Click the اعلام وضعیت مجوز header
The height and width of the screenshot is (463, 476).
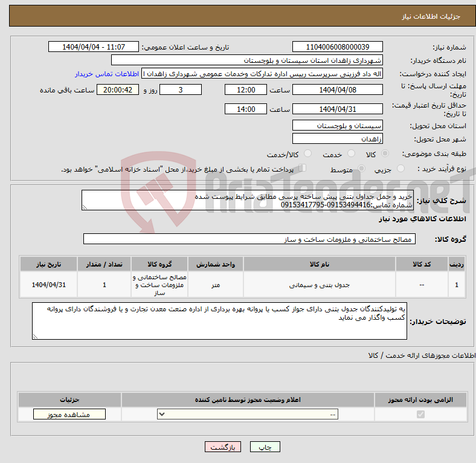(x=248, y=400)
